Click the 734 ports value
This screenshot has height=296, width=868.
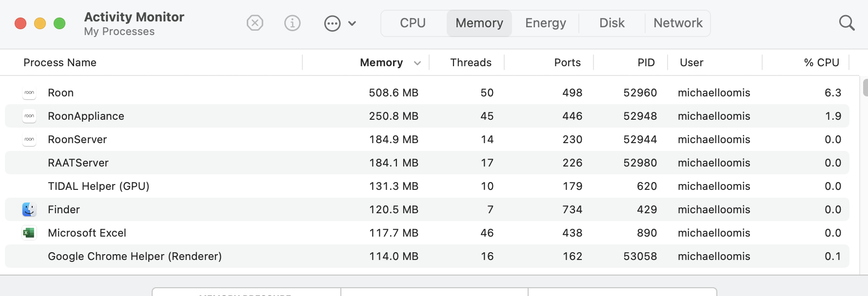point(572,209)
